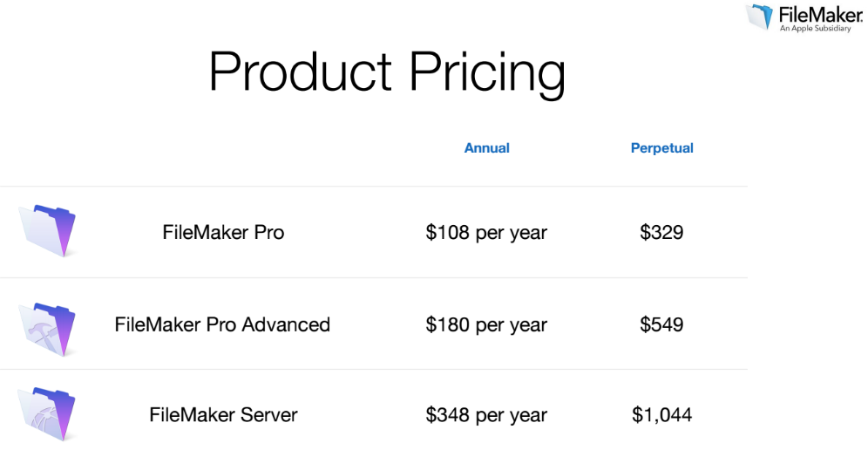Image resolution: width=868 pixels, height=450 pixels.
Task: Click the word Pricing in the title
Action: pos(487,72)
